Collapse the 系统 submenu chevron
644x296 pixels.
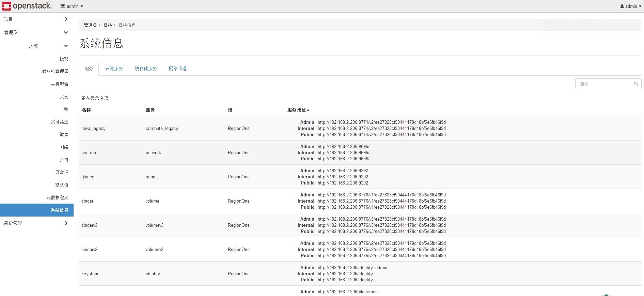(x=66, y=46)
